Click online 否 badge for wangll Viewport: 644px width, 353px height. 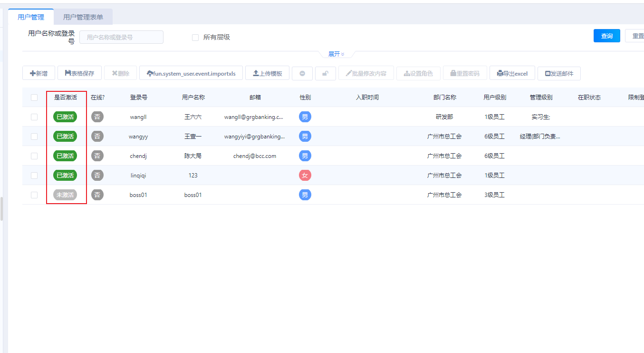97,117
